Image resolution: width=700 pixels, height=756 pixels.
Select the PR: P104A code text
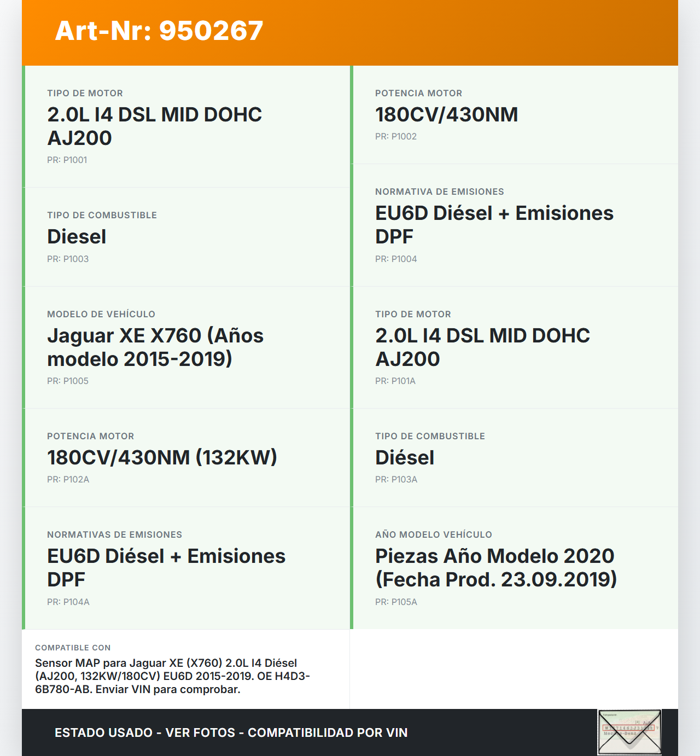[68, 602]
